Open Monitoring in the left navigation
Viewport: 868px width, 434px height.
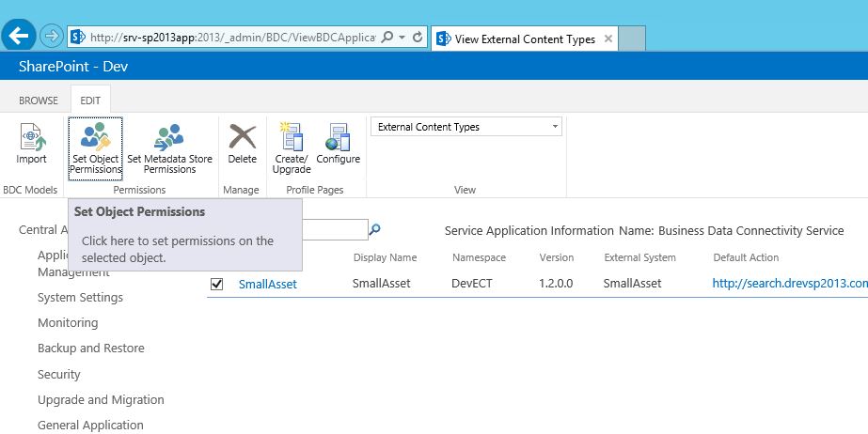pos(68,323)
